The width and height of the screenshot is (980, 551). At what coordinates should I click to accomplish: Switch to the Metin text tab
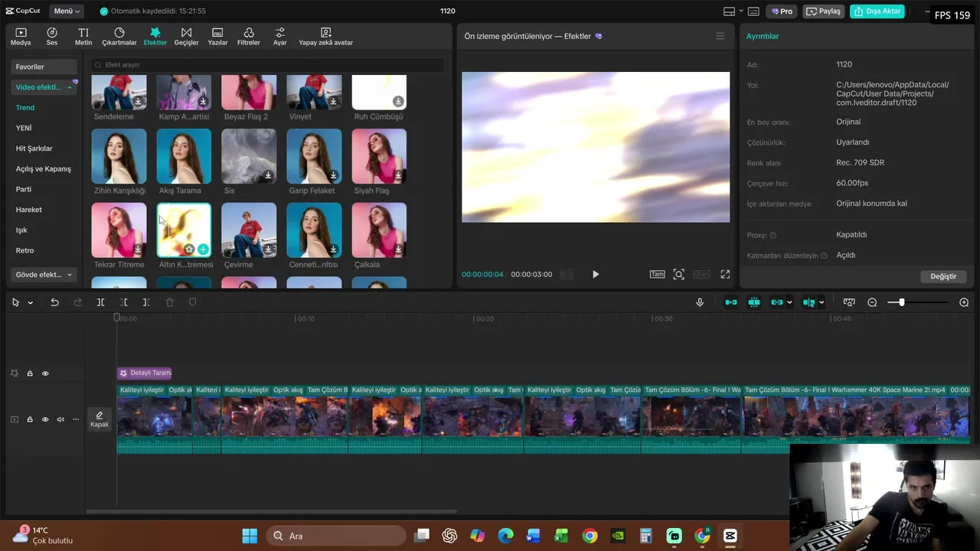[83, 37]
